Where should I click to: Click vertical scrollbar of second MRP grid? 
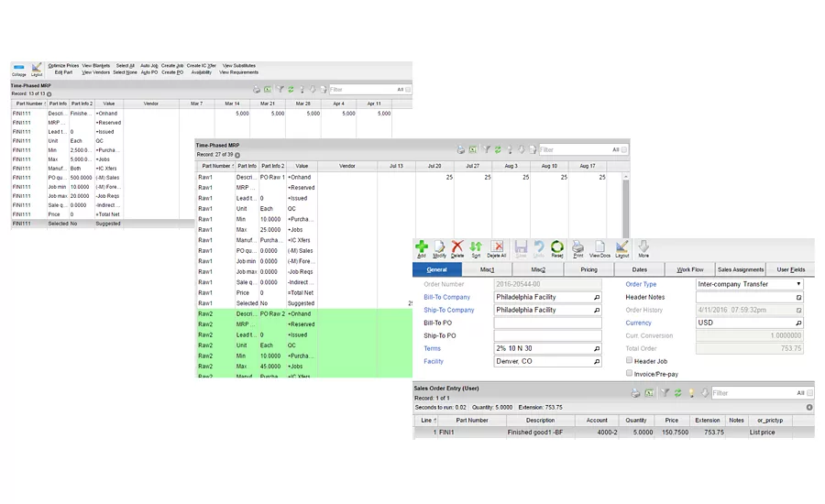[x=625, y=205]
